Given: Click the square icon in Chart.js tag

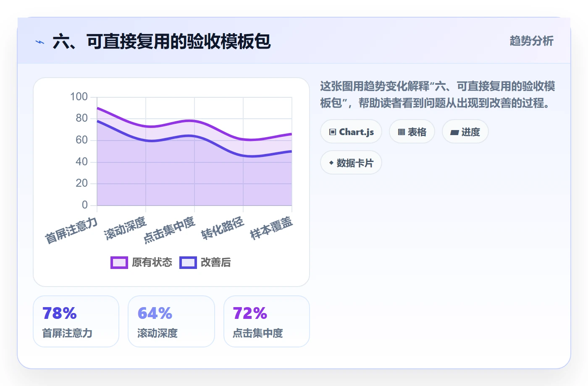Looking at the screenshot, I should pyautogui.click(x=333, y=132).
